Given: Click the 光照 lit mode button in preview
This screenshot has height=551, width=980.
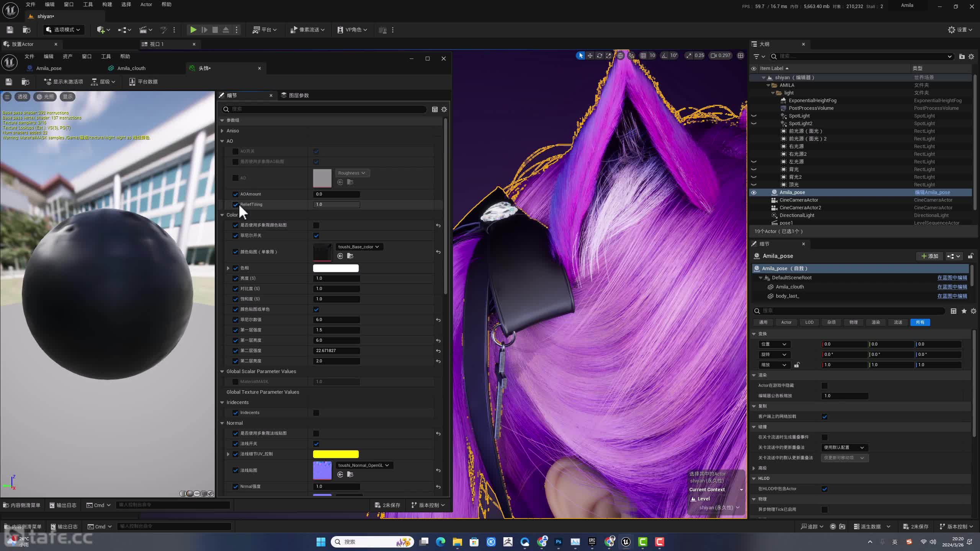Looking at the screenshot, I should coord(45,96).
